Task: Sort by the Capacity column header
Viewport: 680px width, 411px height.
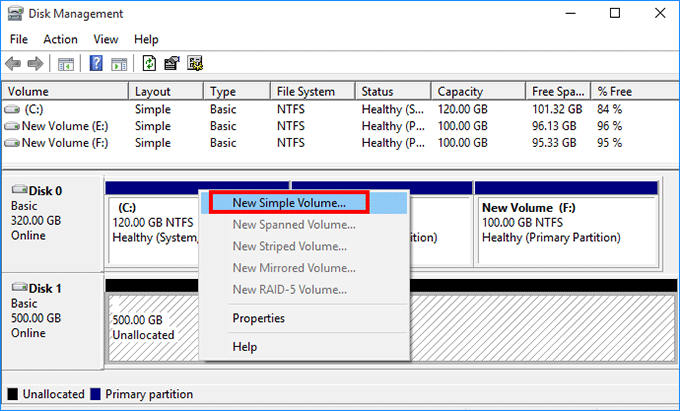Action: 479,91
